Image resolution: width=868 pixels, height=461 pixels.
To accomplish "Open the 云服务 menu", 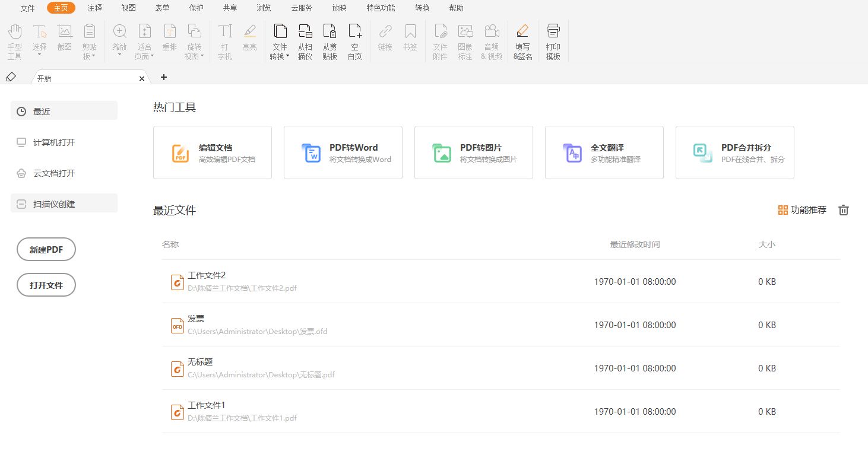I will coord(300,8).
